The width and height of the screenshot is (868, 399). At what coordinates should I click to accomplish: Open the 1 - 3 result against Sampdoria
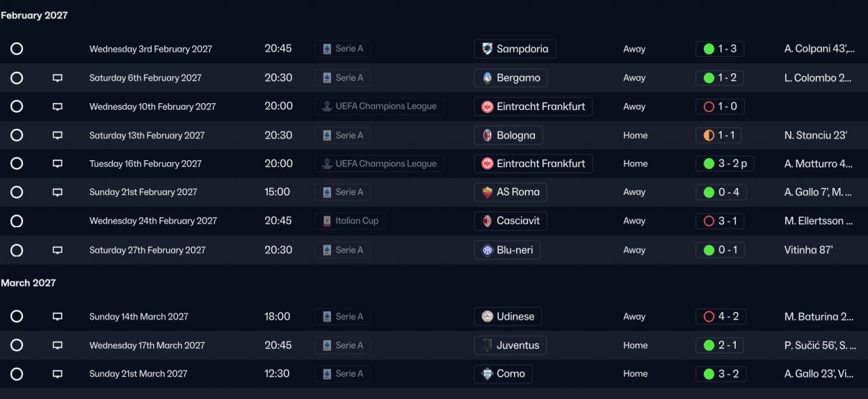[x=720, y=49]
